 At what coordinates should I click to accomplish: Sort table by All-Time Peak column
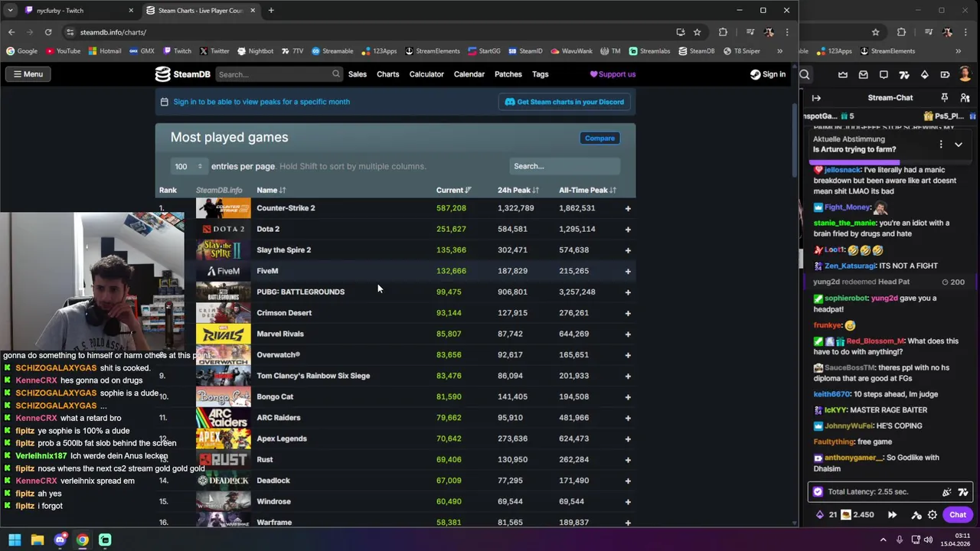tap(588, 190)
